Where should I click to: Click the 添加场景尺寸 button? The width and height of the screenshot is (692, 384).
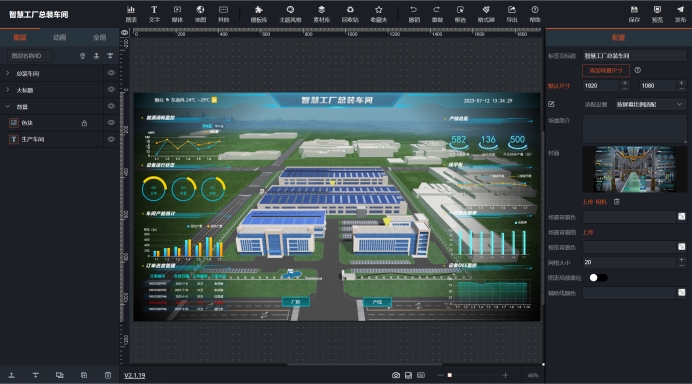click(606, 70)
